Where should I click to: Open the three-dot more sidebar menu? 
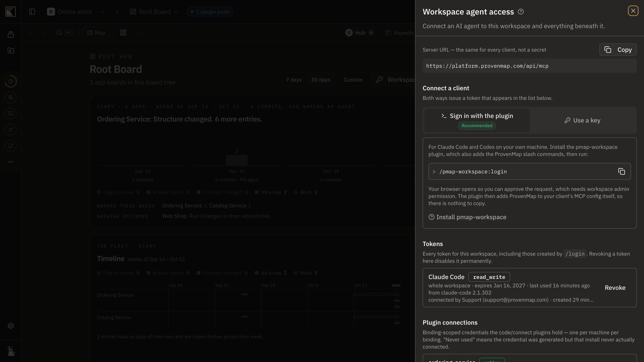click(x=11, y=162)
